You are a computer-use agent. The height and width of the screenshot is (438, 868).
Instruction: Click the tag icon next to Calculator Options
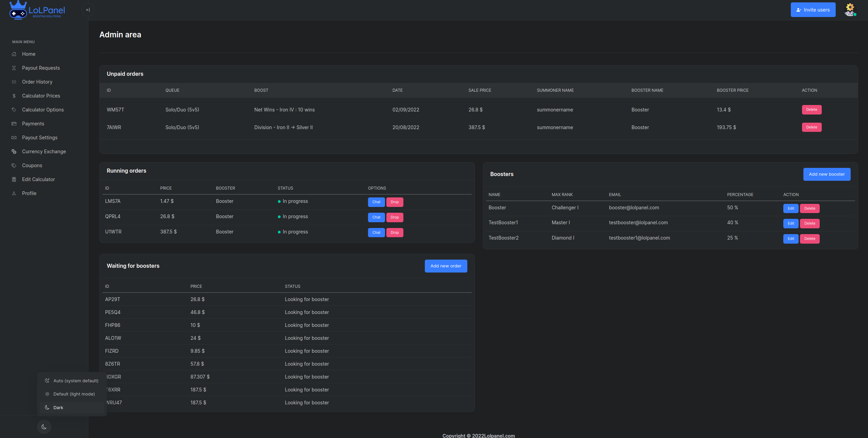14,110
